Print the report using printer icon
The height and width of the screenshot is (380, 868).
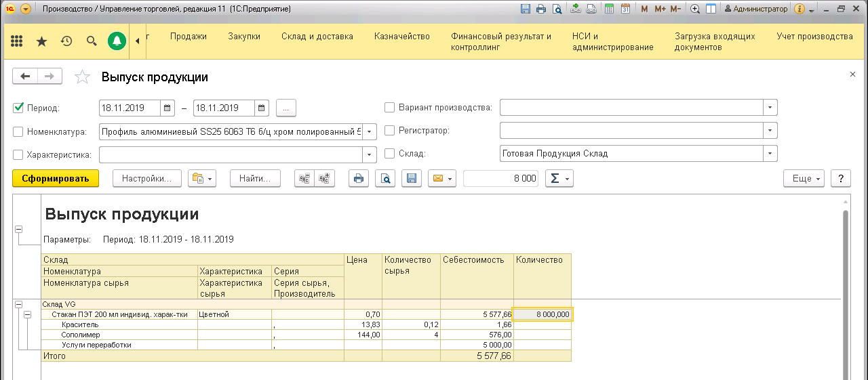[359, 178]
